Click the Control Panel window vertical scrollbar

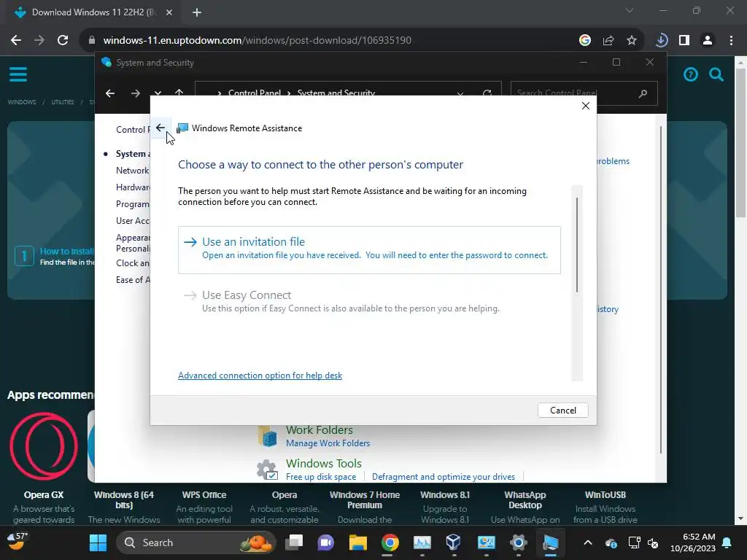coord(661,289)
